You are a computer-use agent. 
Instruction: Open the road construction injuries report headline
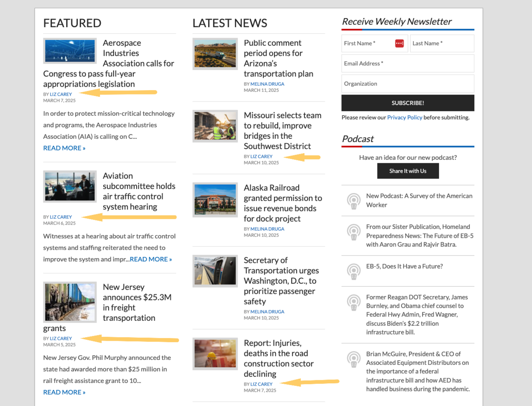(x=278, y=359)
